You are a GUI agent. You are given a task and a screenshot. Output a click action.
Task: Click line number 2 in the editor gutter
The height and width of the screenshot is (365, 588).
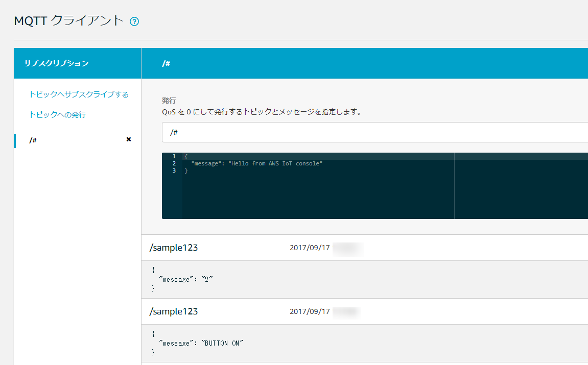coord(174,163)
